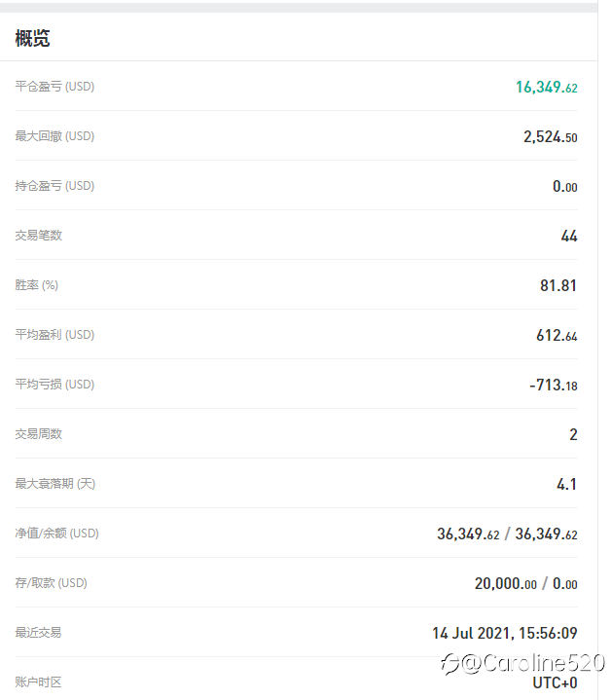Select the 交易周数 label
The height and width of the screenshot is (700, 611).
[x=38, y=433]
